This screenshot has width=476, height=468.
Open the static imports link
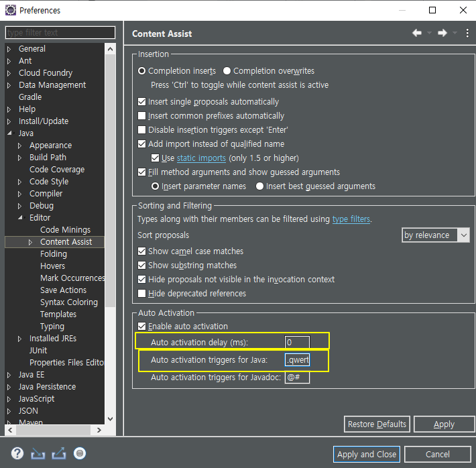[201, 158]
